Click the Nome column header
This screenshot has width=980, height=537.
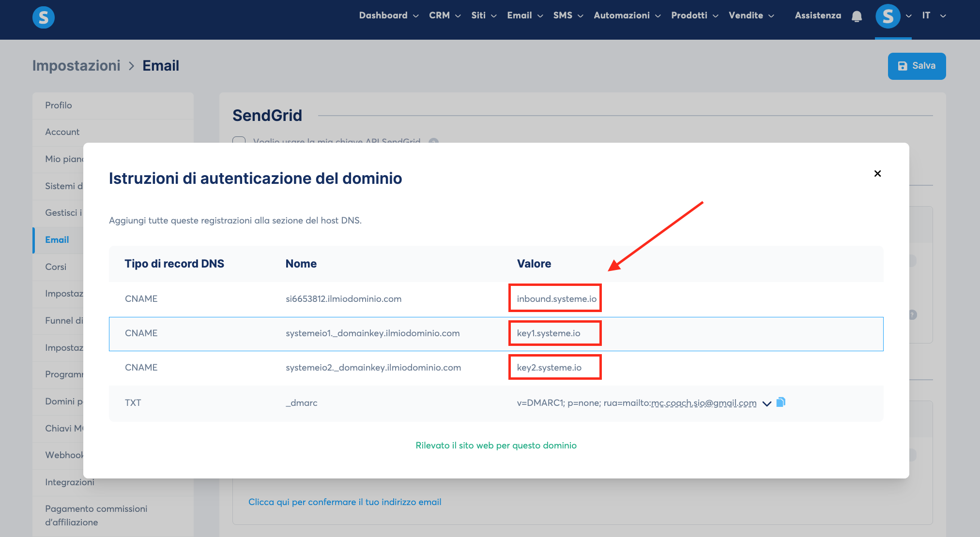point(301,264)
